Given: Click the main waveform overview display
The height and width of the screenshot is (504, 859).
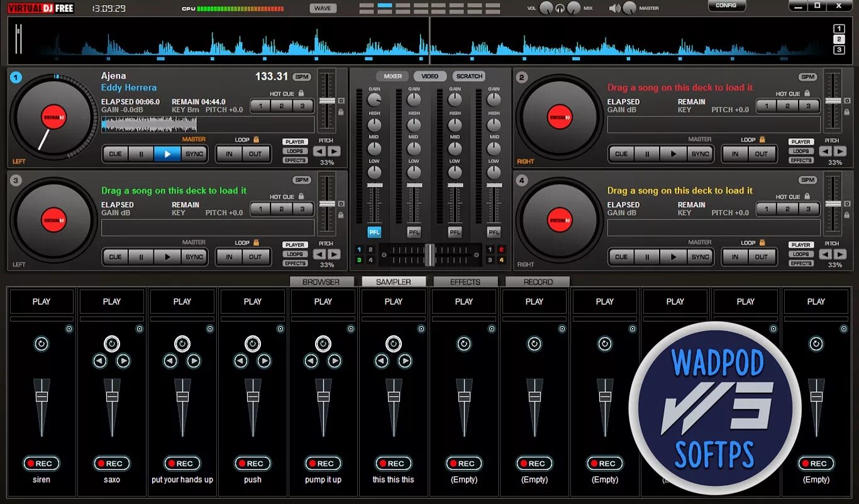Looking at the screenshot, I should 429,40.
